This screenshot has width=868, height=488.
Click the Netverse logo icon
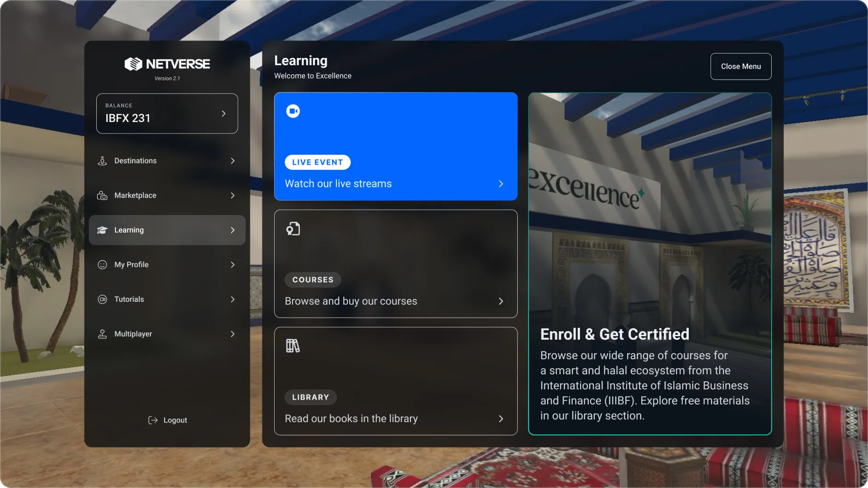click(133, 64)
